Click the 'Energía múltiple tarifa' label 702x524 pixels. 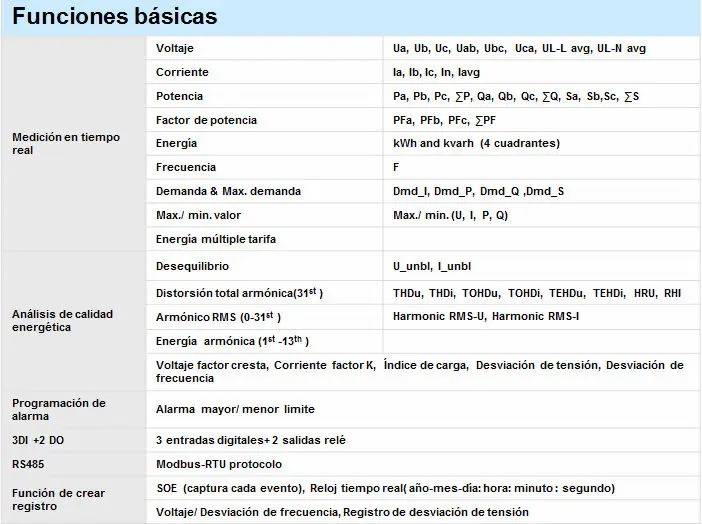coord(216,239)
